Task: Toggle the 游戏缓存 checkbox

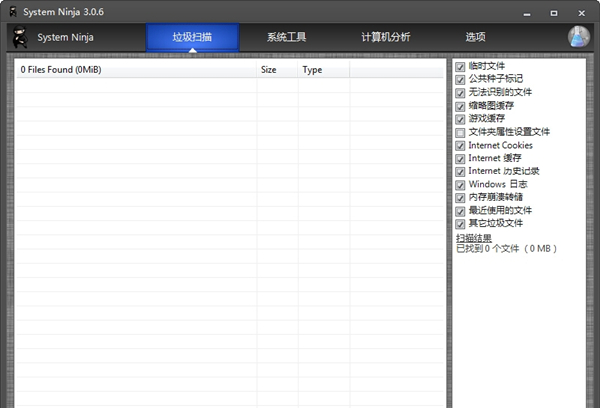Action: (x=460, y=119)
